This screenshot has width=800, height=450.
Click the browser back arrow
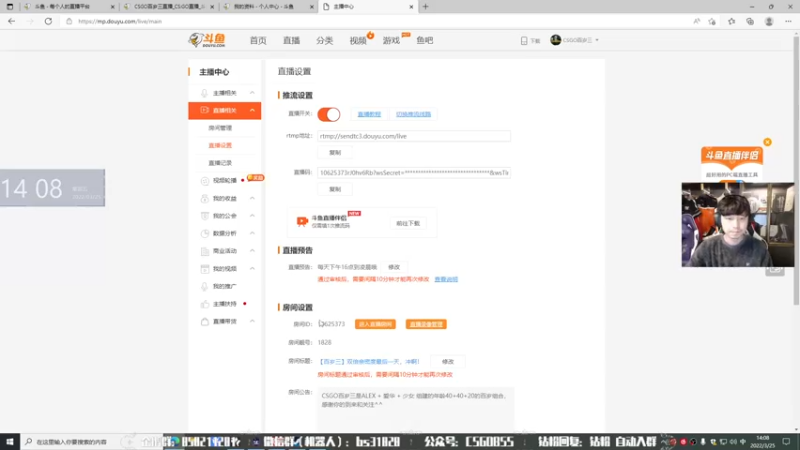click(x=11, y=21)
